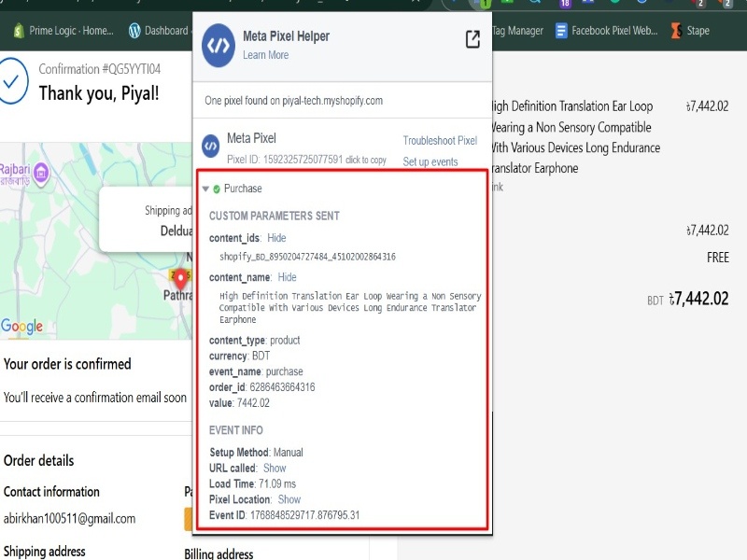Click the Set up events link
This screenshot has width=747, height=560.
430,161
